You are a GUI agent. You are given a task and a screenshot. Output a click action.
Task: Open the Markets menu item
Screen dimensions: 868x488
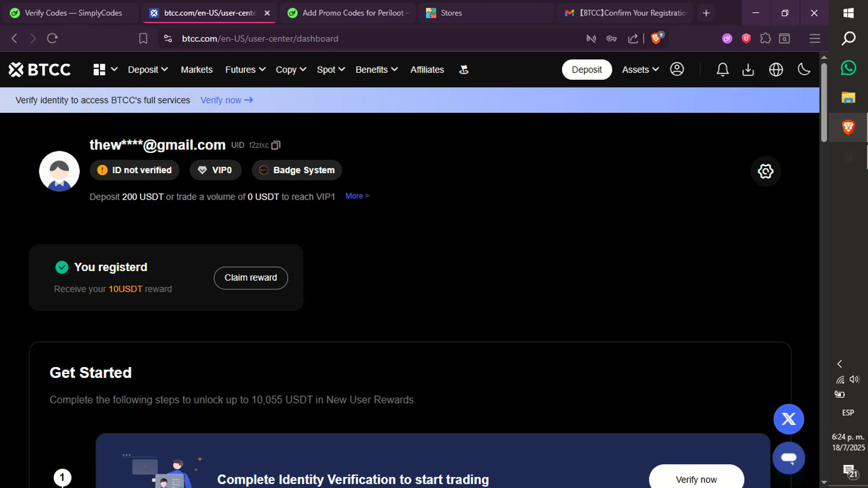click(197, 69)
